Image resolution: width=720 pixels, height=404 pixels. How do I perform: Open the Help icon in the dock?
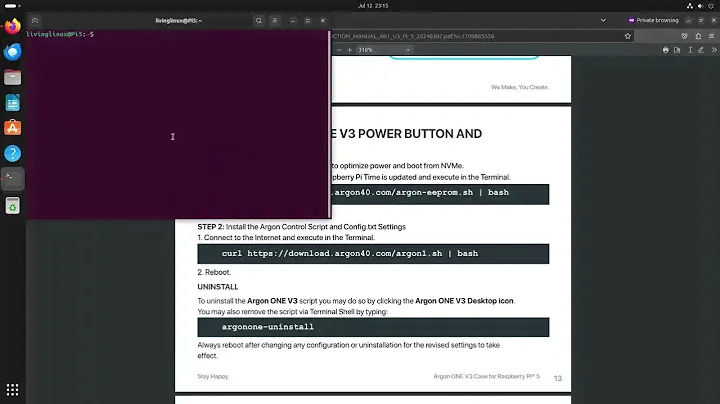coord(13,153)
